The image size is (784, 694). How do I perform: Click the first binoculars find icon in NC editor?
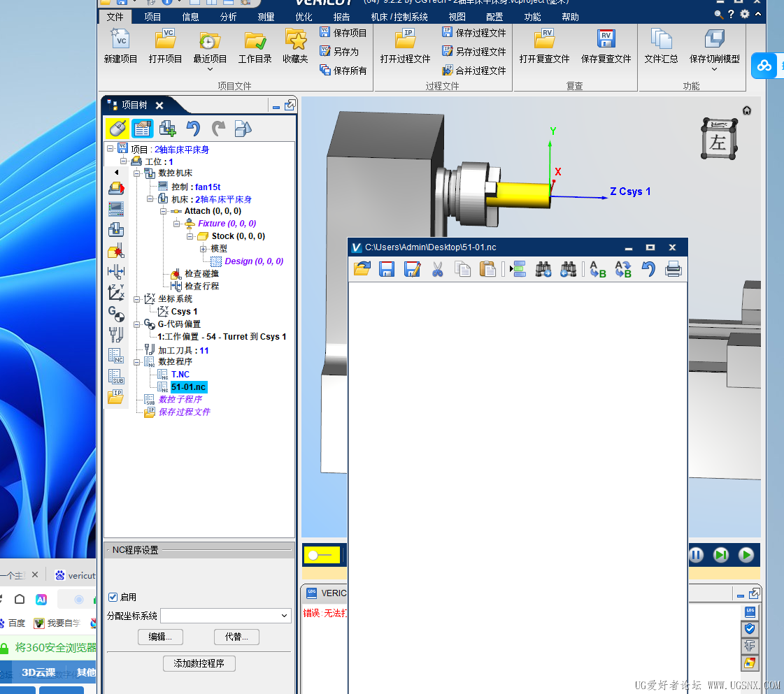(543, 269)
